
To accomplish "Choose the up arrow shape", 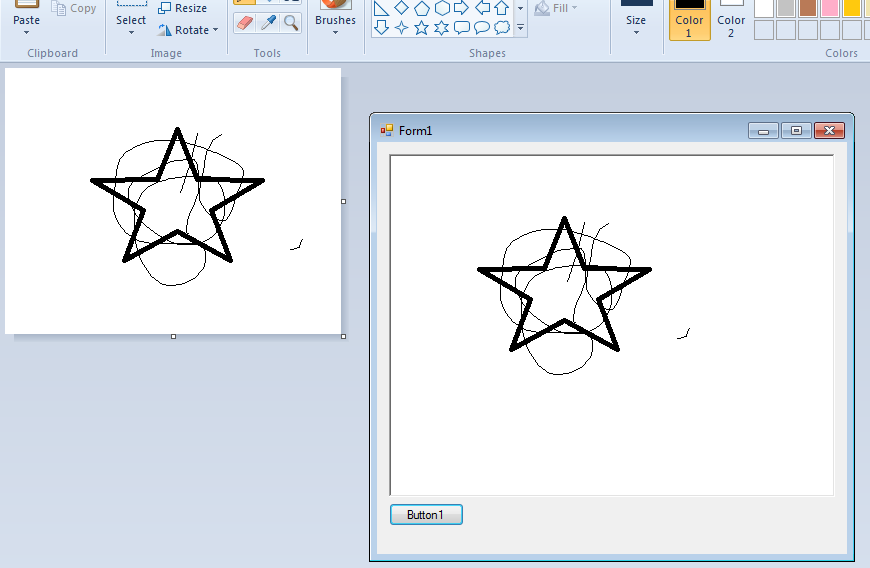I will coord(502,8).
